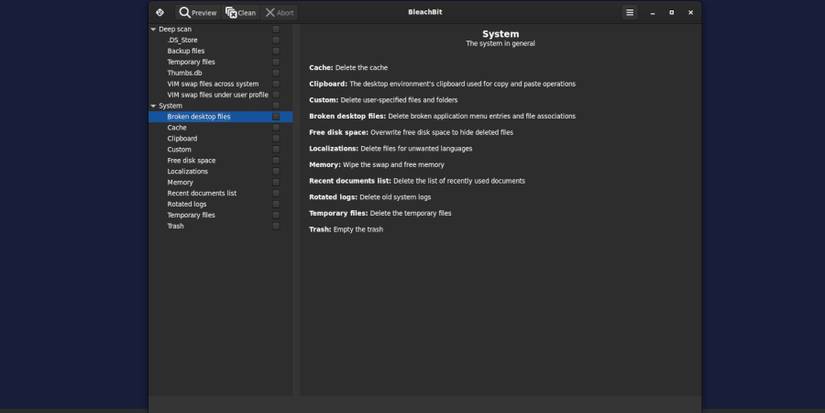Select the .DS_Store tree row

(220, 40)
